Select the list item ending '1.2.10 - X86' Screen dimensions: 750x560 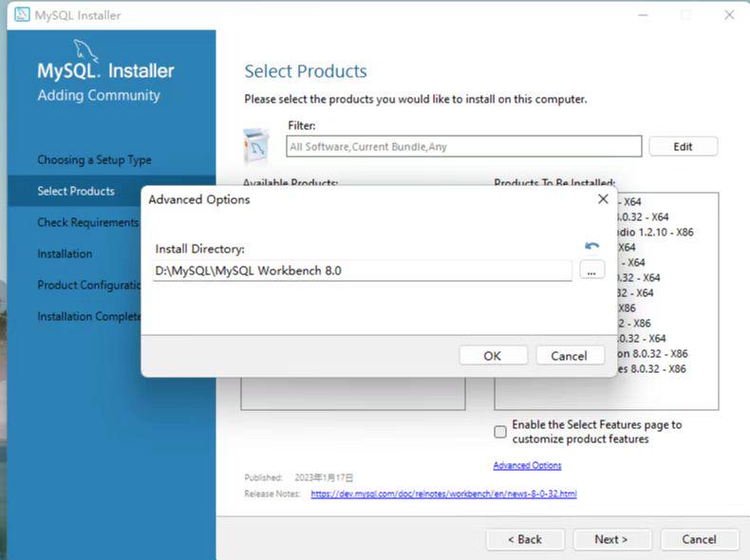click(655, 233)
